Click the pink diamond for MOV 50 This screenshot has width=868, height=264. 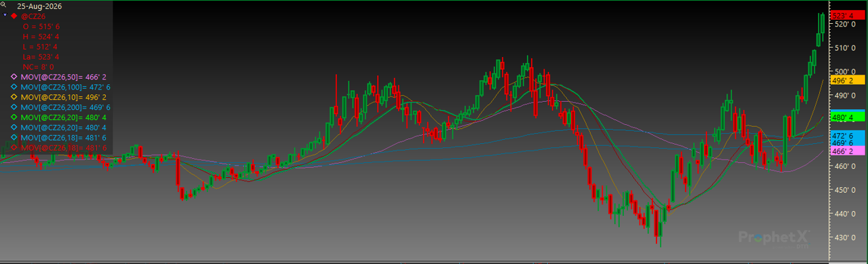click(14, 77)
